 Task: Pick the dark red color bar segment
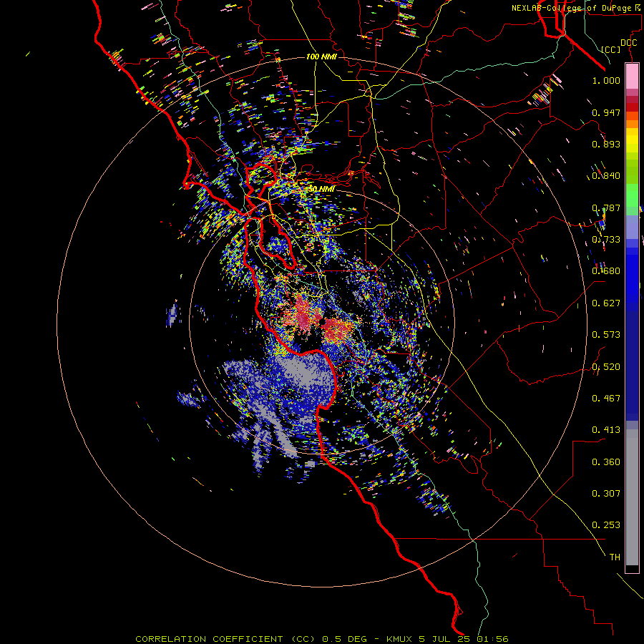click(x=632, y=107)
